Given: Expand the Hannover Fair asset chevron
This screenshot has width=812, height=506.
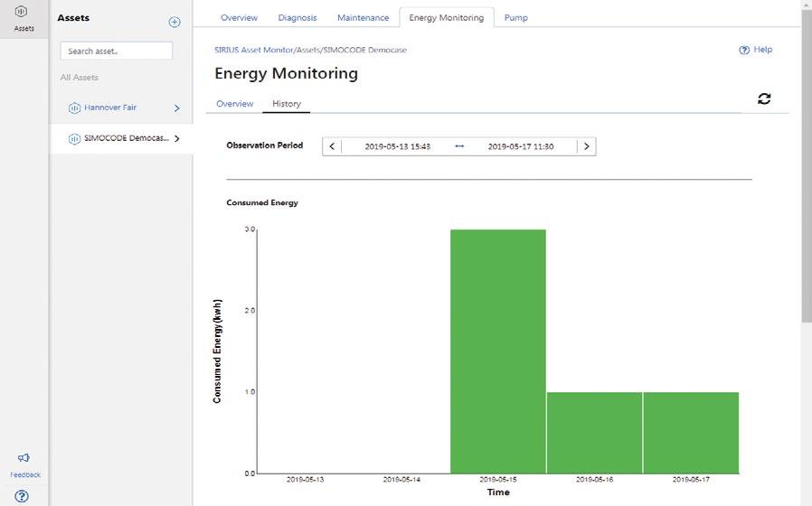Looking at the screenshot, I should [177, 108].
